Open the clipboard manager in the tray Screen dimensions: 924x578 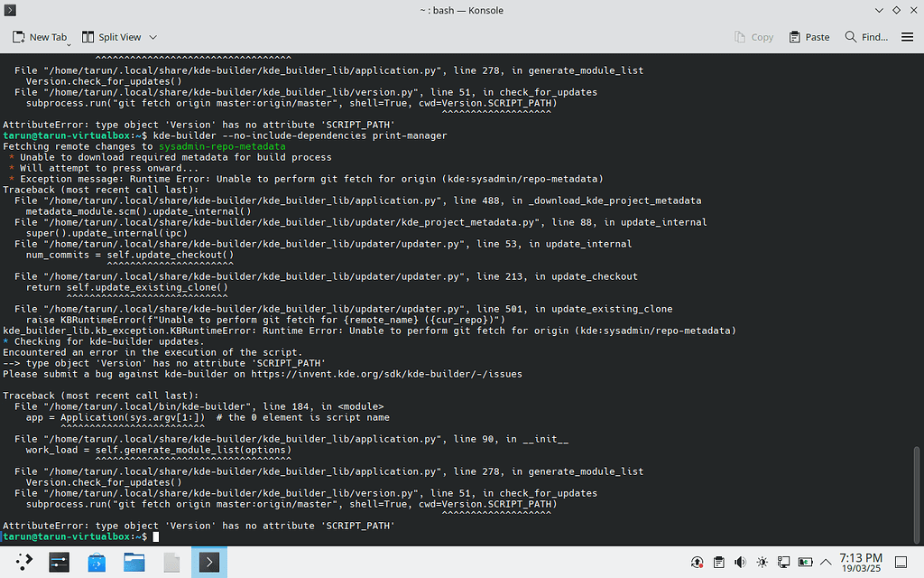tap(718, 562)
